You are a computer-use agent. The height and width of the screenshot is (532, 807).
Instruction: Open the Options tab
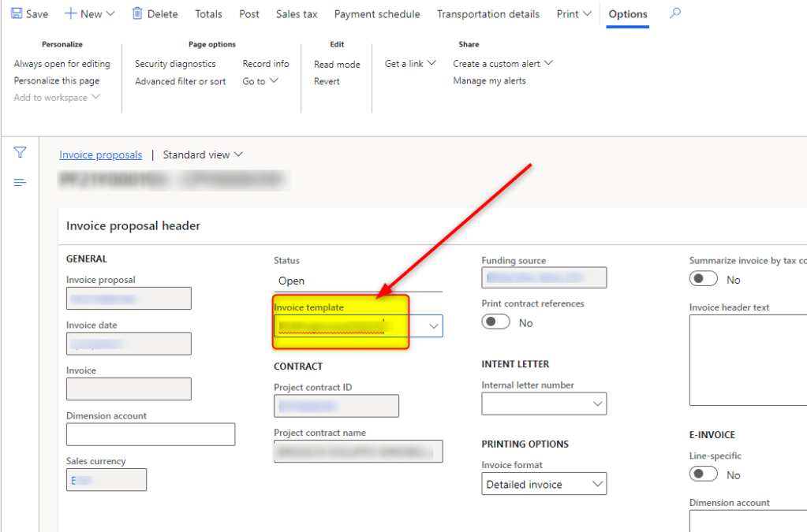[x=628, y=14]
